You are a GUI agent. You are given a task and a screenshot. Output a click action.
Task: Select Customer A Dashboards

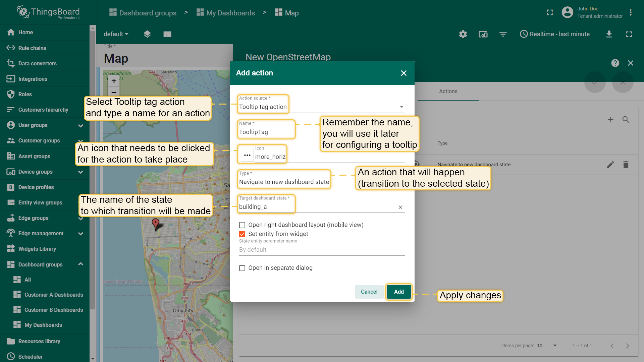pyautogui.click(x=45, y=295)
